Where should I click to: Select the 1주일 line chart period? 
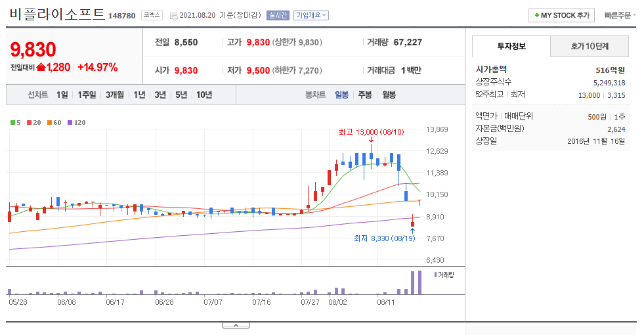tap(87, 95)
